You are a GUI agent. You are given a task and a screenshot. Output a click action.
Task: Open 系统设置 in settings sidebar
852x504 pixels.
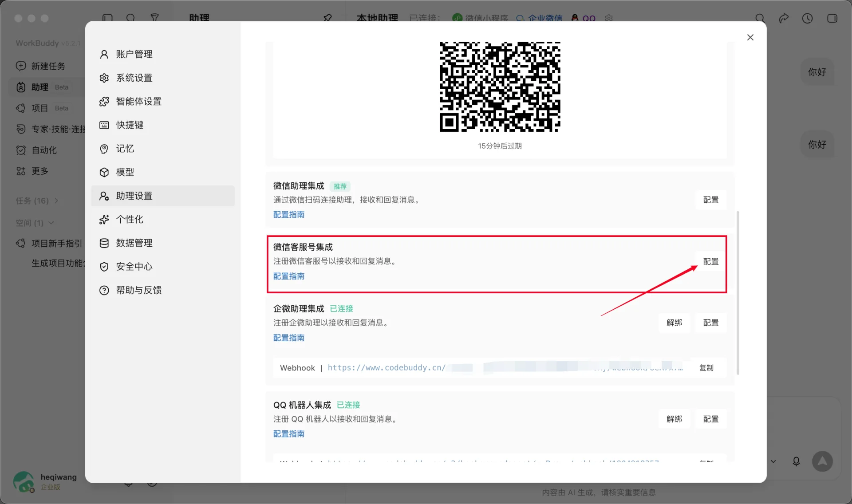pyautogui.click(x=162, y=78)
